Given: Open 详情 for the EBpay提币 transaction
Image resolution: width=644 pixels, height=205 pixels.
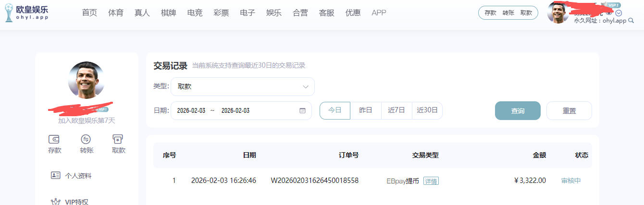Looking at the screenshot, I should coord(431,181).
